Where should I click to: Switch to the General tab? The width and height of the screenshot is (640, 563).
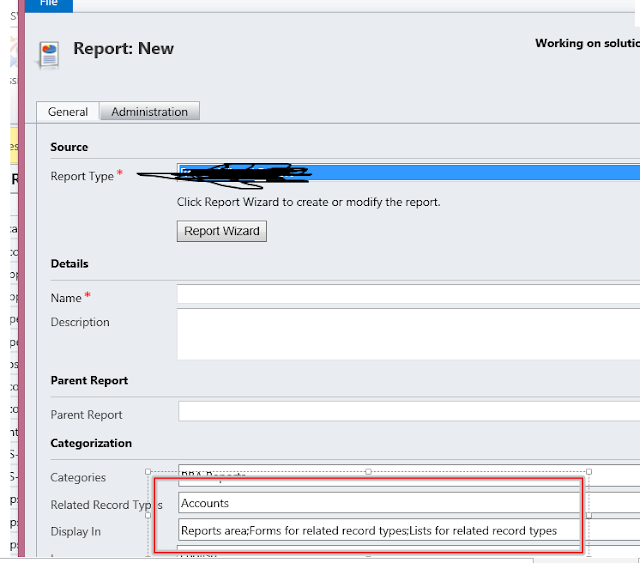pyautogui.click(x=68, y=112)
